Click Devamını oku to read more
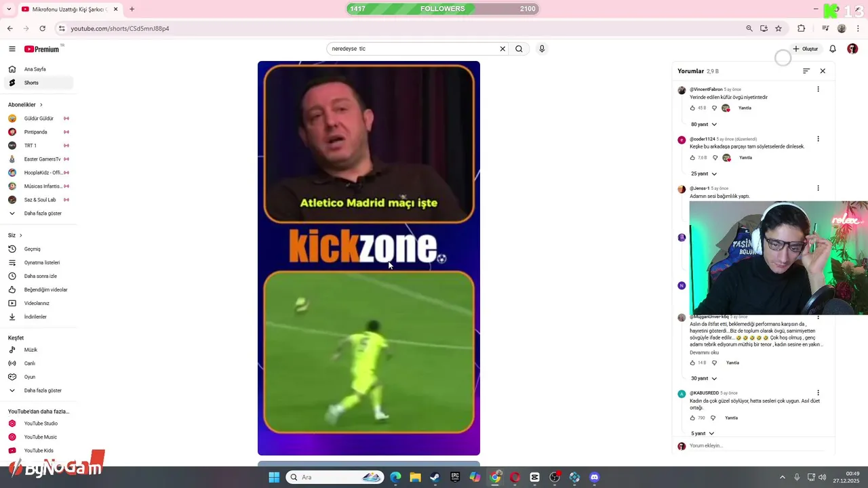The height and width of the screenshot is (488, 868). click(704, 352)
